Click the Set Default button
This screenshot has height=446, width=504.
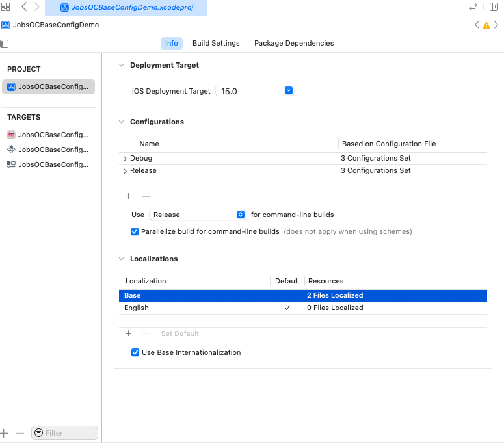coord(180,334)
